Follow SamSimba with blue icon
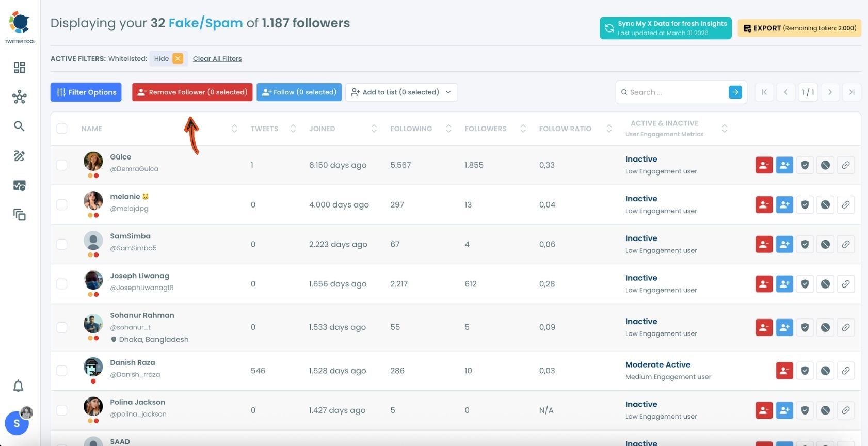The image size is (868, 446). click(x=784, y=245)
